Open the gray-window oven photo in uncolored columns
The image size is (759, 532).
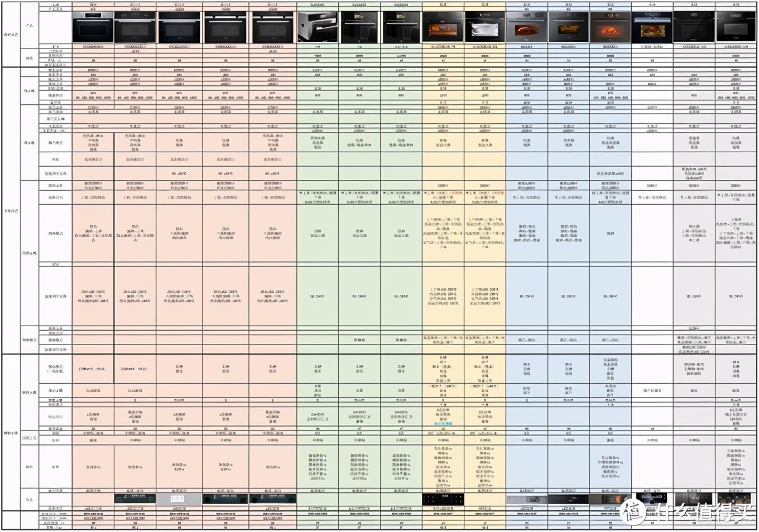pos(736,26)
